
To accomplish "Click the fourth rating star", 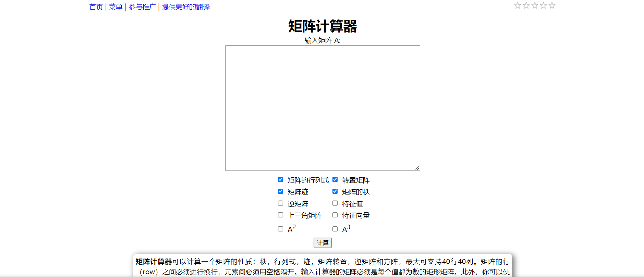I will (543, 5).
